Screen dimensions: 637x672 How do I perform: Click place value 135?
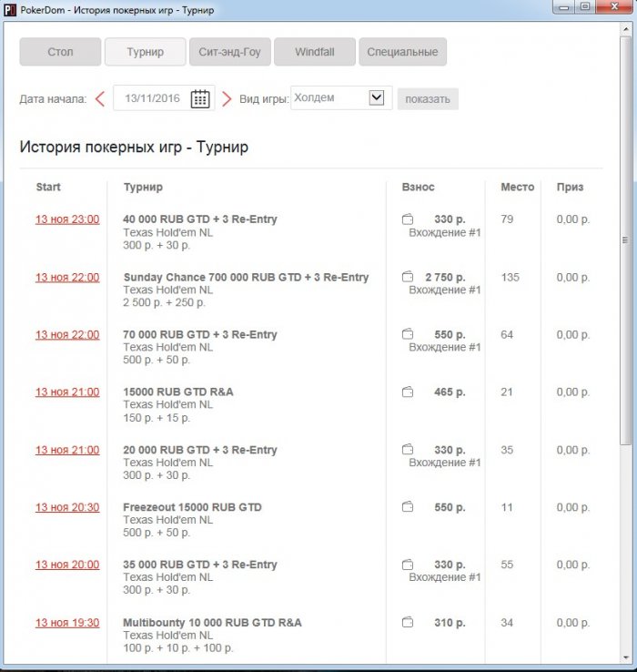511,278
